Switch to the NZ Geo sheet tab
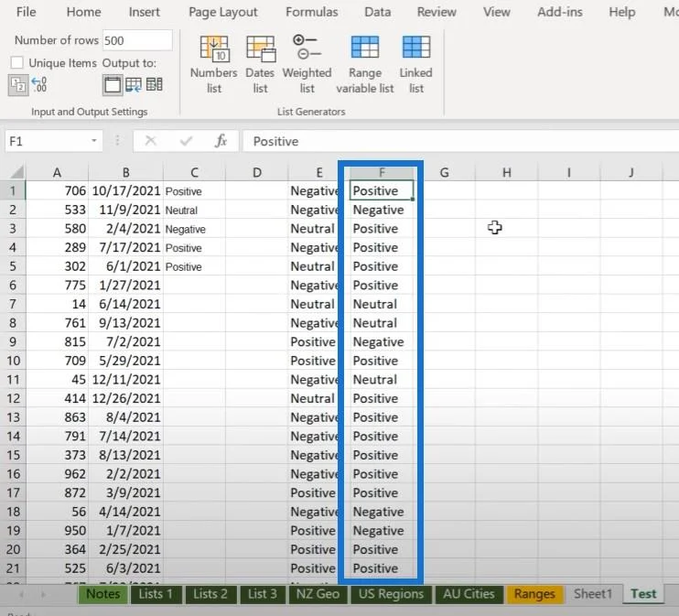 pyautogui.click(x=318, y=594)
